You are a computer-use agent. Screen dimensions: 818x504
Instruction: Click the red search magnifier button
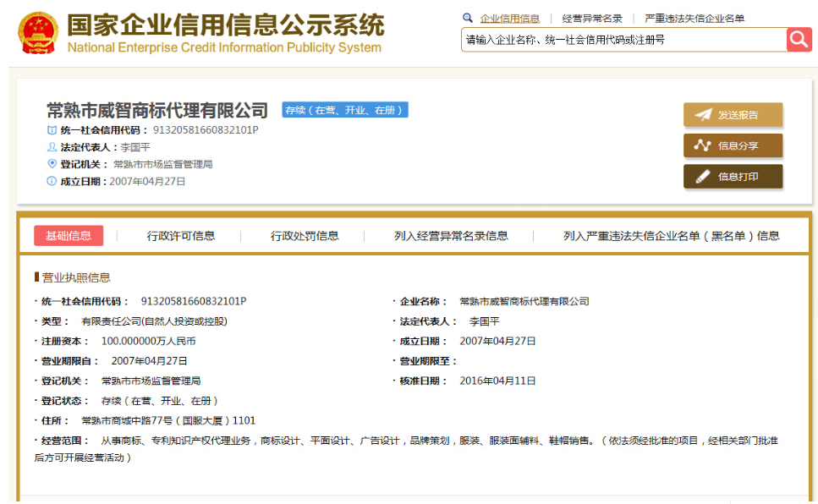tap(799, 40)
